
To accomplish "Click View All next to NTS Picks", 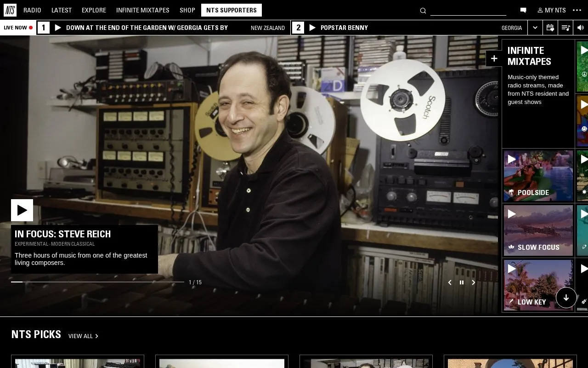I will tap(83, 336).
